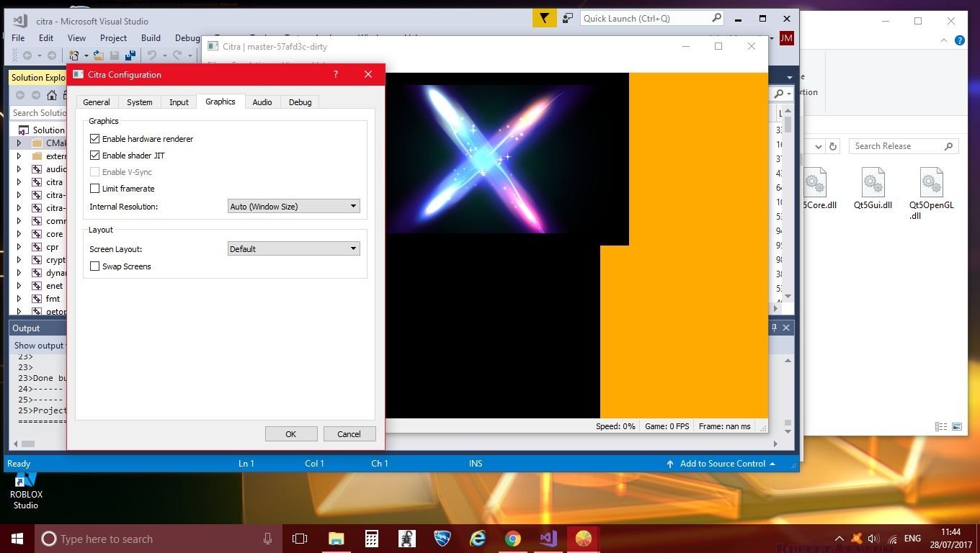Uncheck Enable hardware renderer
The height and width of the screenshot is (553, 980).
tap(94, 138)
